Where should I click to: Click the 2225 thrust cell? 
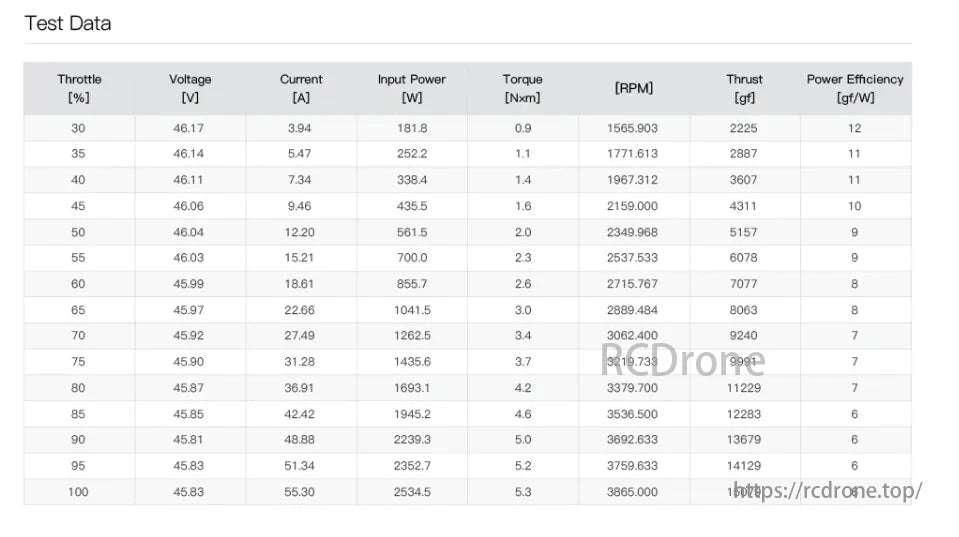pyautogui.click(x=743, y=128)
